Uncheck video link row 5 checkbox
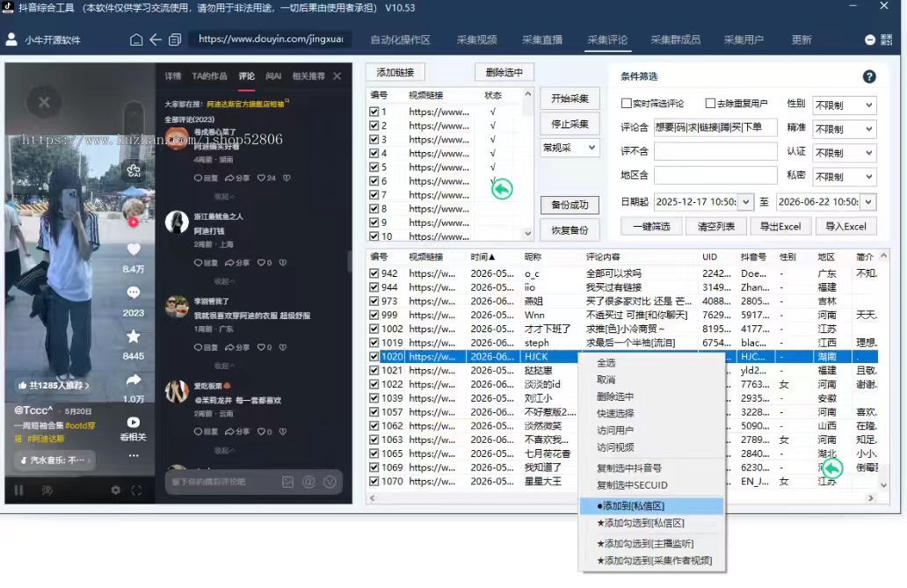 tap(374, 167)
